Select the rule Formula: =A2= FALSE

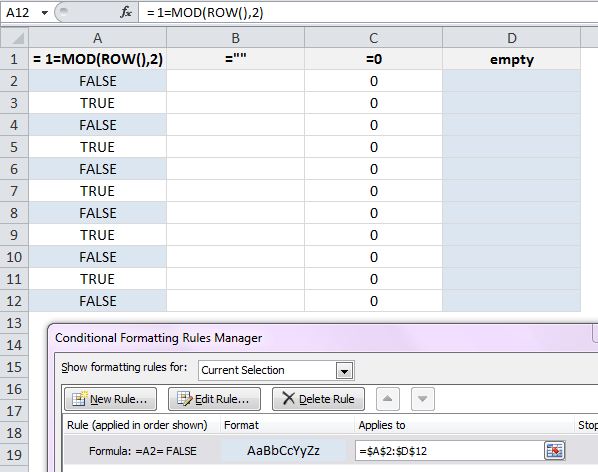143,451
